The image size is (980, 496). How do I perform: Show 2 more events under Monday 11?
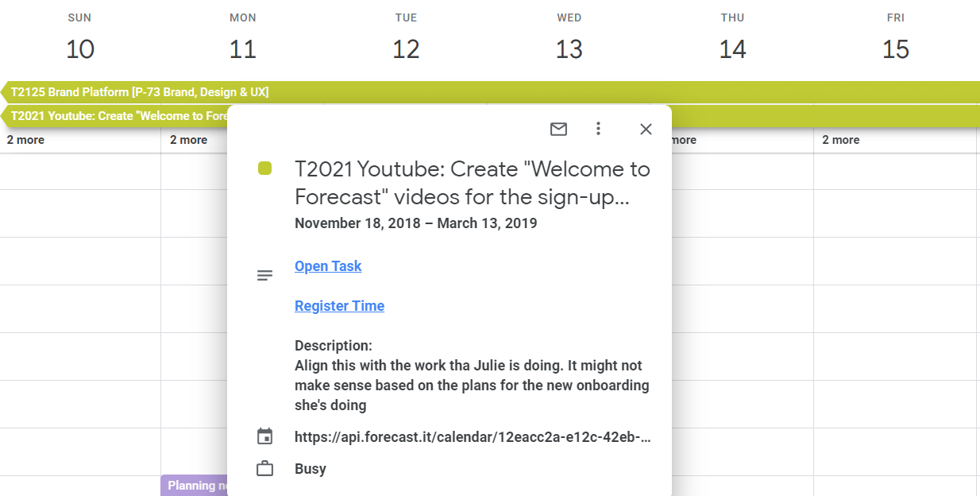coord(188,140)
